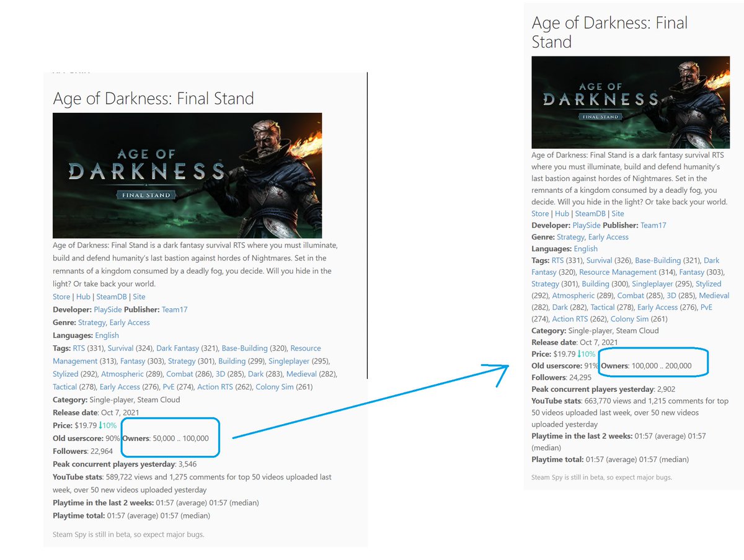Click the left panel game title heading
The width and height of the screenshot is (744, 560).
pyautogui.click(x=153, y=99)
